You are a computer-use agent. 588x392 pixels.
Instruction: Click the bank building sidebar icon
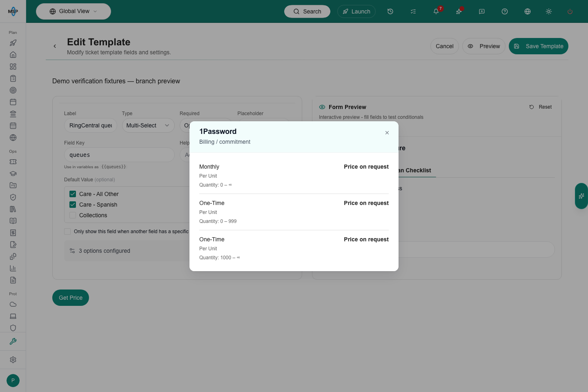(13, 114)
